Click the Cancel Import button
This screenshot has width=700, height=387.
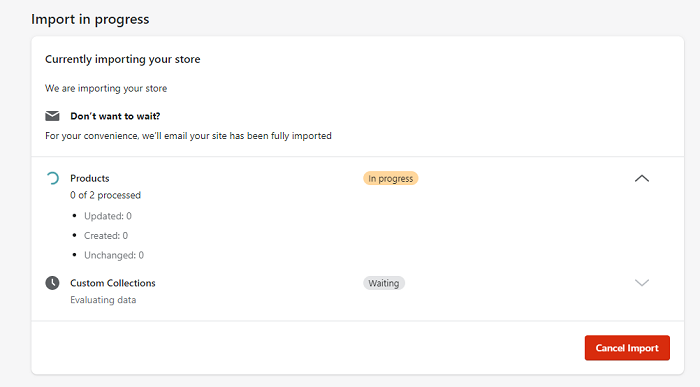627,348
